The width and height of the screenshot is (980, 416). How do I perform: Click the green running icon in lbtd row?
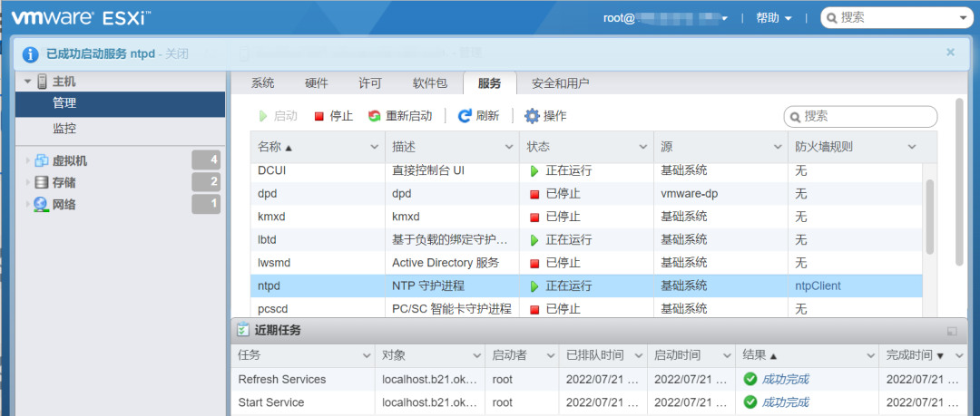tap(534, 240)
